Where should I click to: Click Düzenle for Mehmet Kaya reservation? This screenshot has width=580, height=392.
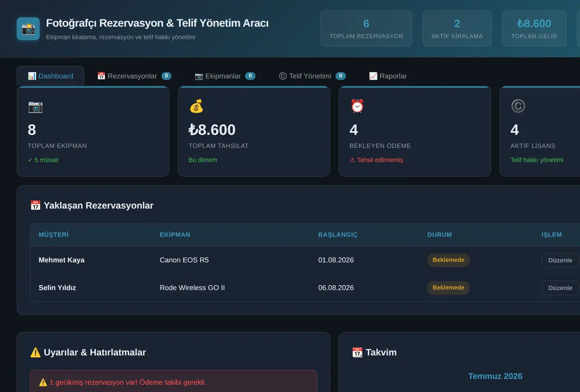[560, 260]
